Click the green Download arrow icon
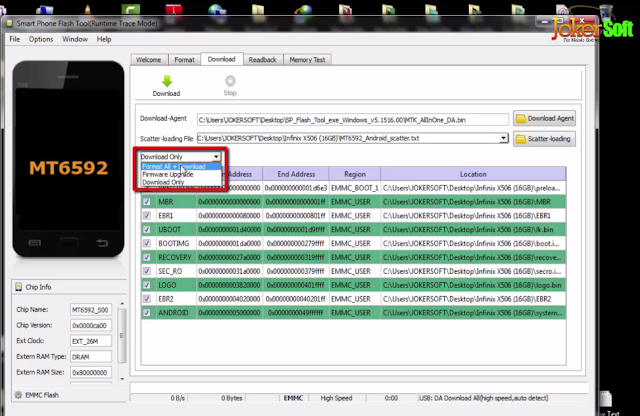This screenshot has height=416, width=640. pos(167,81)
